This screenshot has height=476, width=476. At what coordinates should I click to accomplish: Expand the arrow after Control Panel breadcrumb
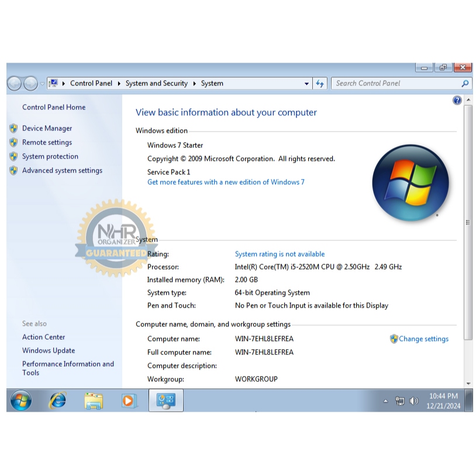pos(119,84)
